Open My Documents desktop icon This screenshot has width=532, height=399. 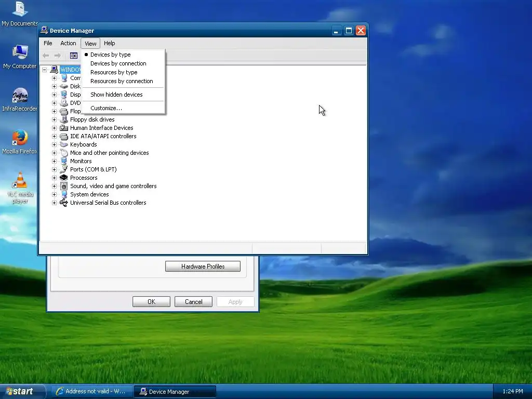[20, 14]
